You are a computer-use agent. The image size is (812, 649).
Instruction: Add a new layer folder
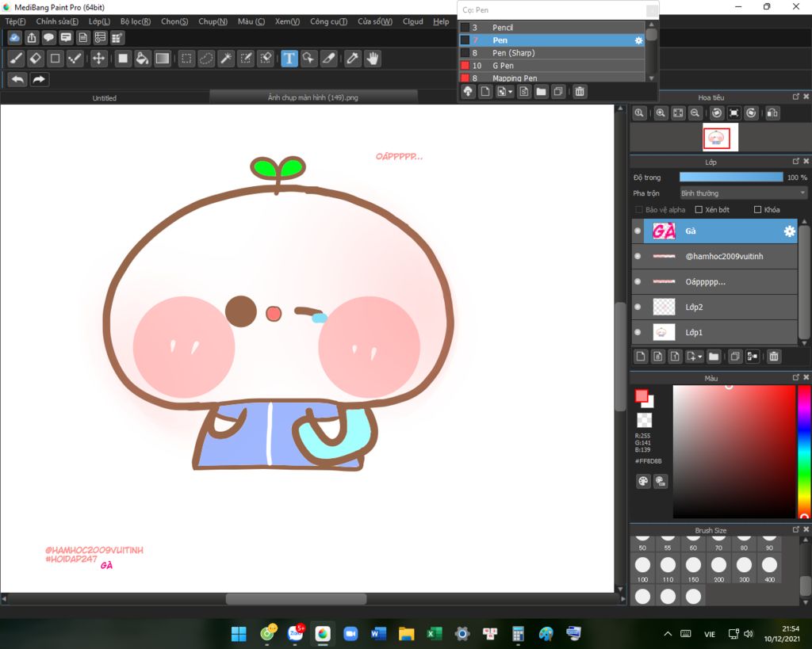point(714,356)
